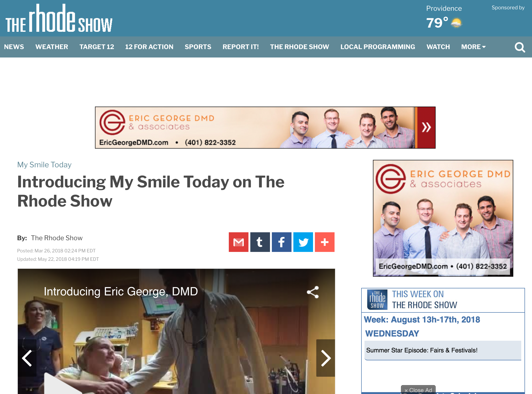
Task: Expand the MORE navigation dropdown
Action: [x=473, y=47]
